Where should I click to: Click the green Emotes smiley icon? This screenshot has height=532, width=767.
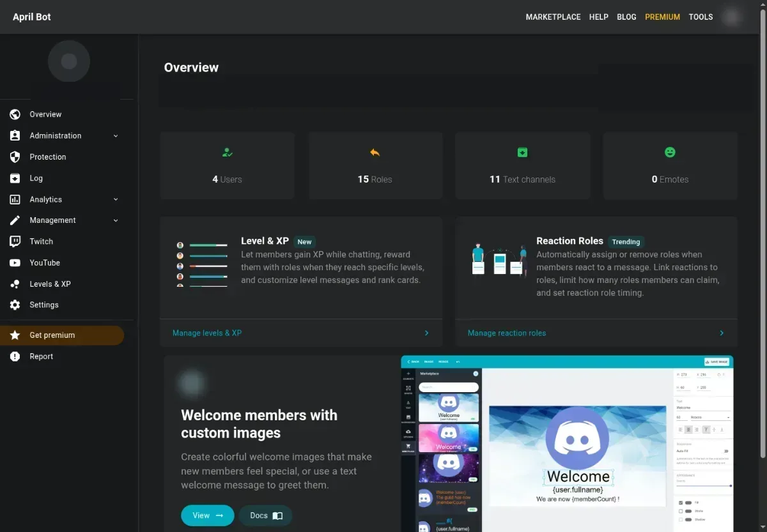point(670,152)
